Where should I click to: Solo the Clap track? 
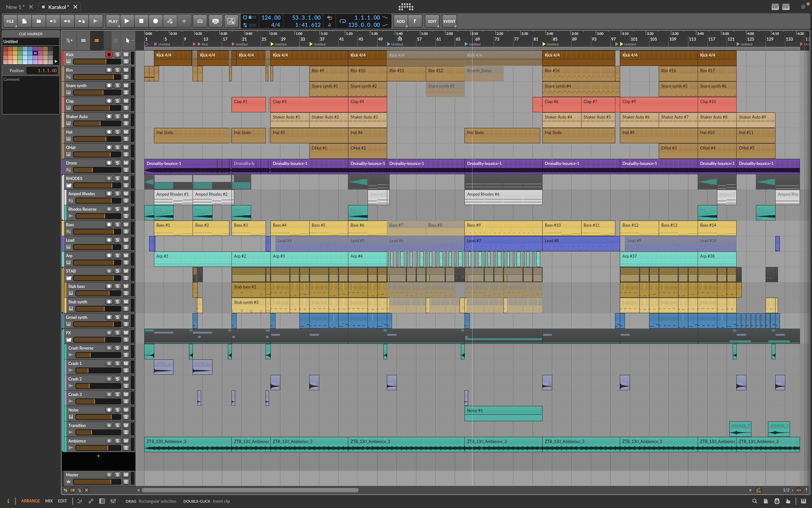pos(117,101)
